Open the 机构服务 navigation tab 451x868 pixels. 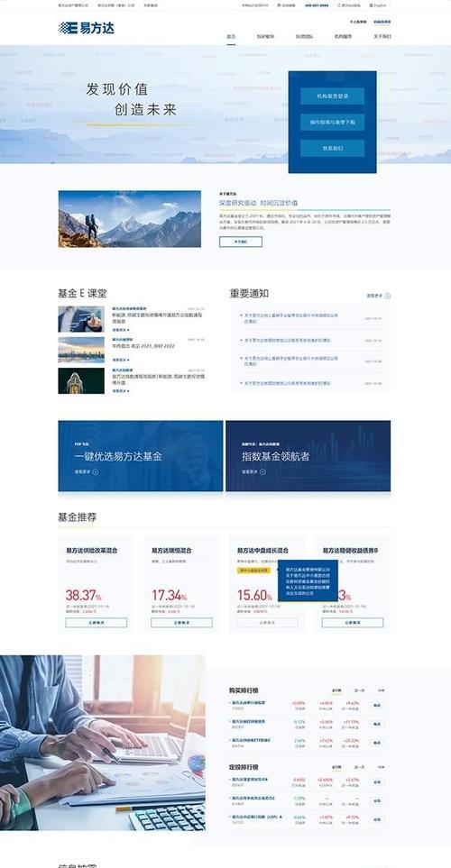(343, 37)
